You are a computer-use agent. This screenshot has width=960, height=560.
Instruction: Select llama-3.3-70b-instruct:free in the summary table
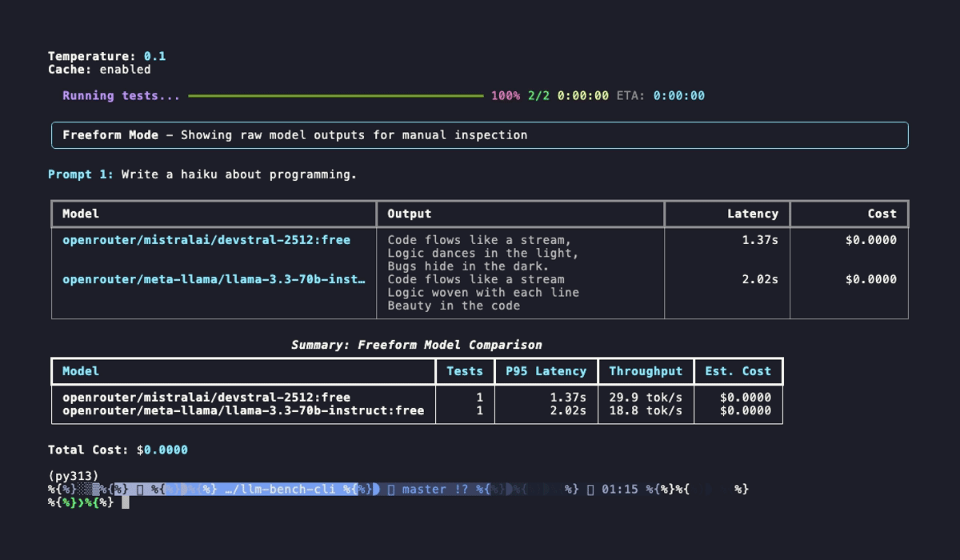[243, 410]
